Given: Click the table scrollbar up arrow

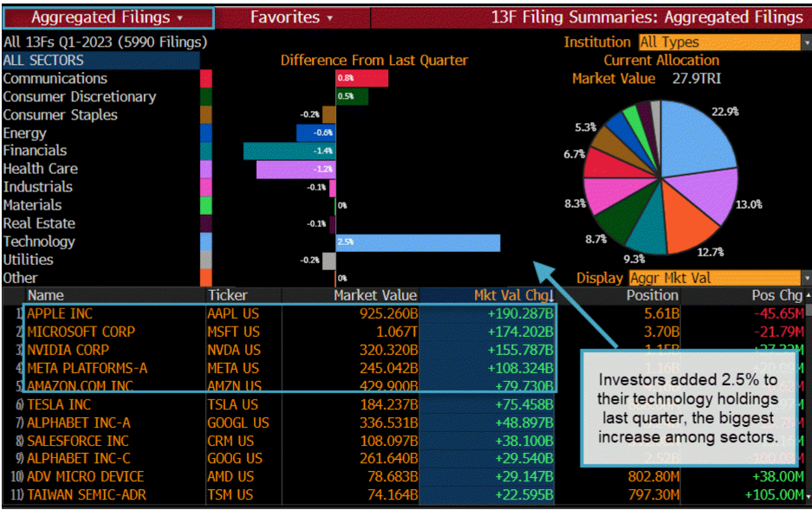Looking at the screenshot, I should click(808, 294).
